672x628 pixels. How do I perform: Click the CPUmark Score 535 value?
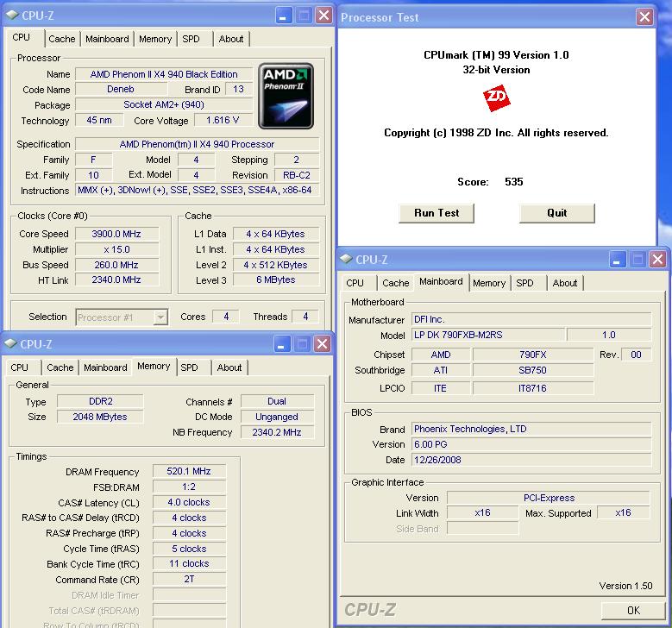514,182
